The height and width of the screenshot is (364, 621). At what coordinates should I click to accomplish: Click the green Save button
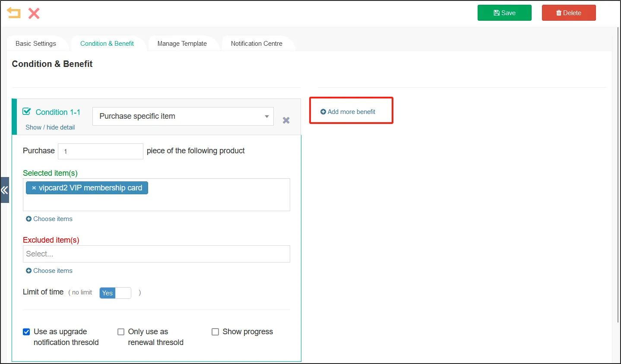[x=504, y=13]
